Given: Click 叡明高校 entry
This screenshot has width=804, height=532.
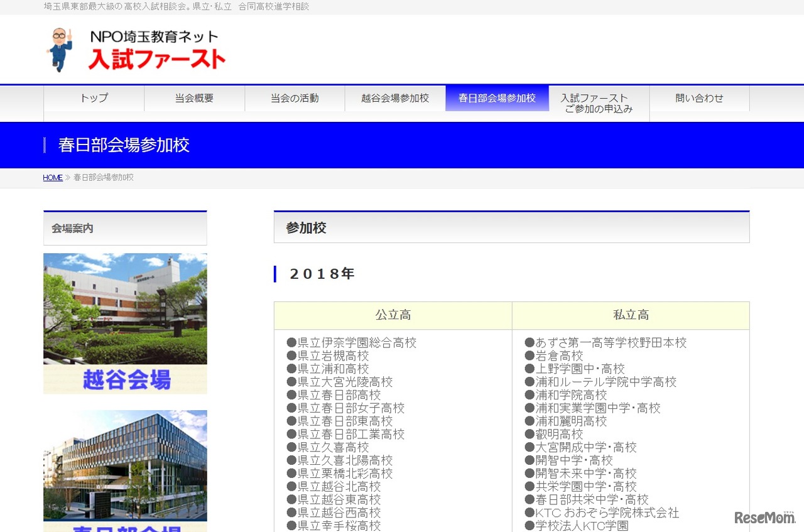Looking at the screenshot, I should pyautogui.click(x=554, y=434).
